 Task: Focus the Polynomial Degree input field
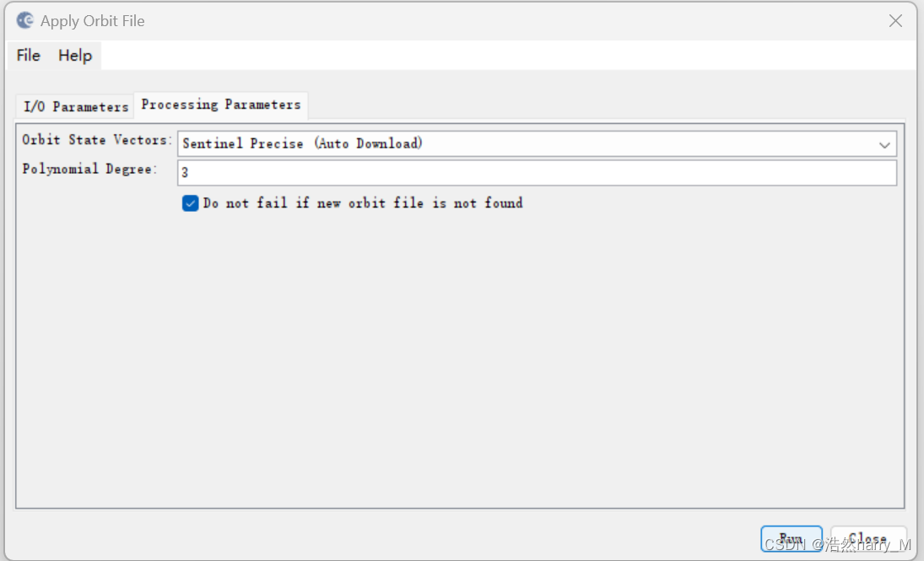click(x=537, y=173)
